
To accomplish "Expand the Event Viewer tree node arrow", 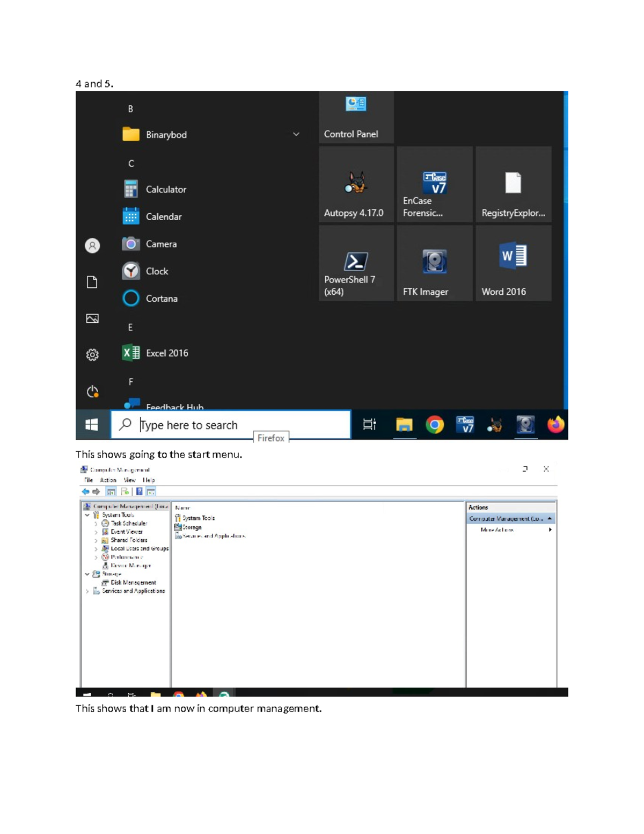I will click(x=96, y=532).
